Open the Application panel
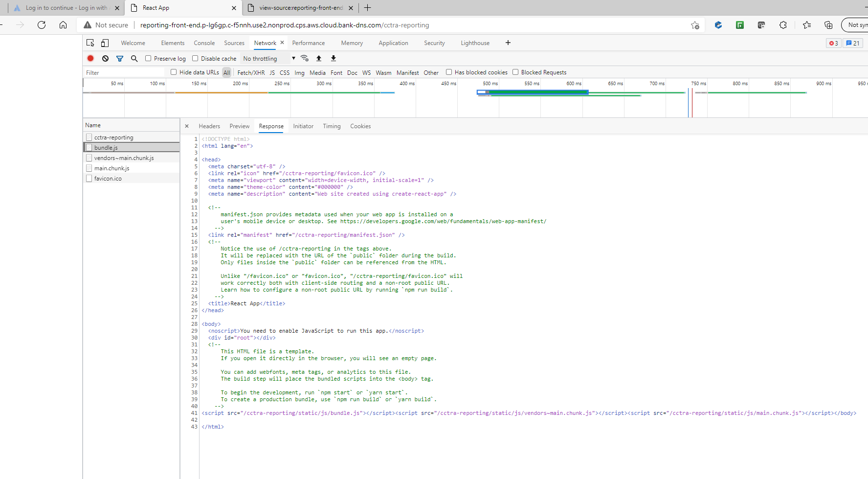The height and width of the screenshot is (479, 868). click(393, 43)
